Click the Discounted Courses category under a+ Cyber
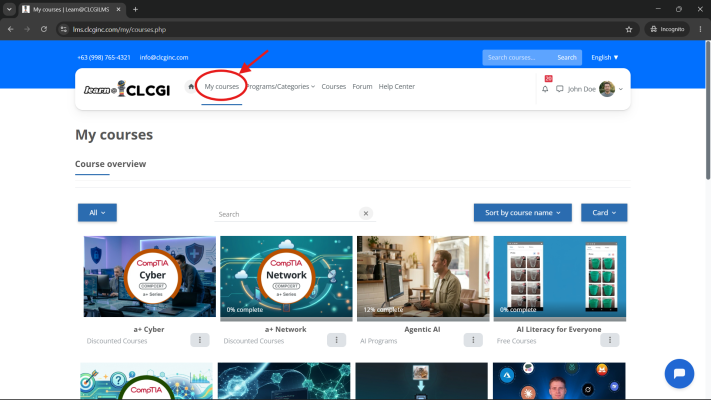This screenshot has width=711, height=400. (117, 341)
